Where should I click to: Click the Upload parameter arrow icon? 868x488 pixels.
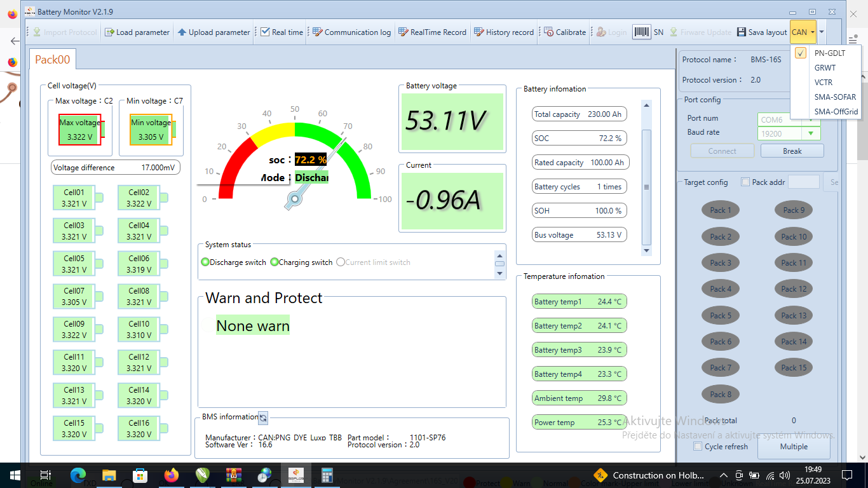coord(182,32)
